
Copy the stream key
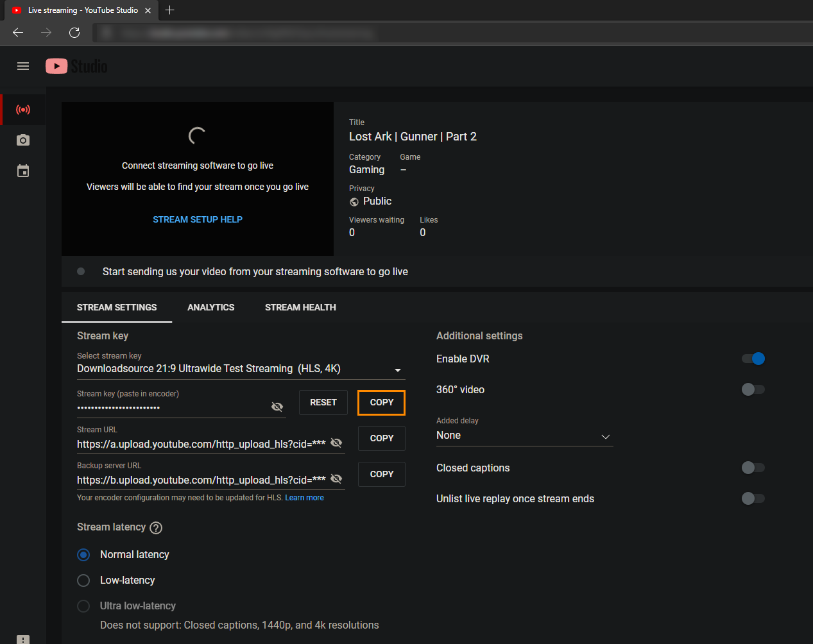point(382,402)
